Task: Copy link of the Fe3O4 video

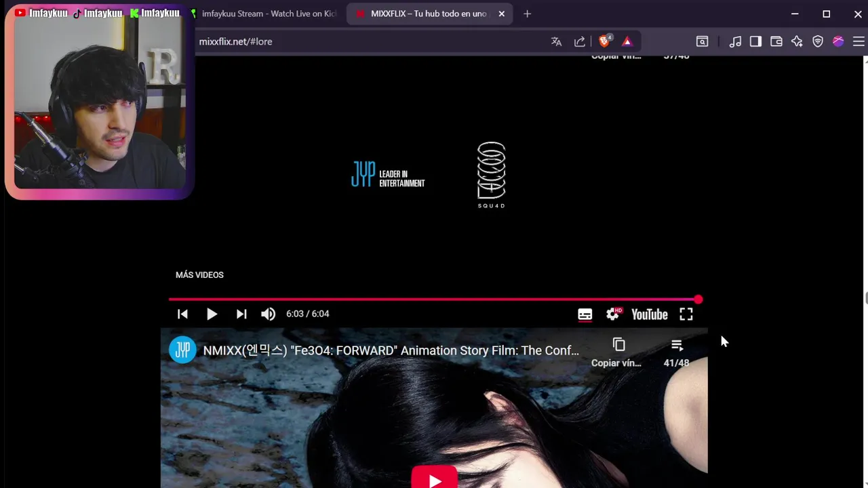Action: (x=616, y=352)
